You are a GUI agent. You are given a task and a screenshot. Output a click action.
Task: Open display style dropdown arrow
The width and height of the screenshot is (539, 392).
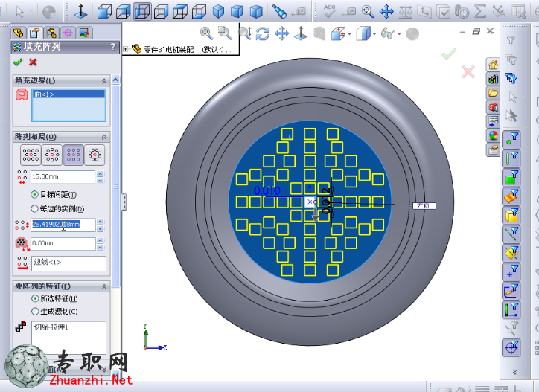pos(374,33)
